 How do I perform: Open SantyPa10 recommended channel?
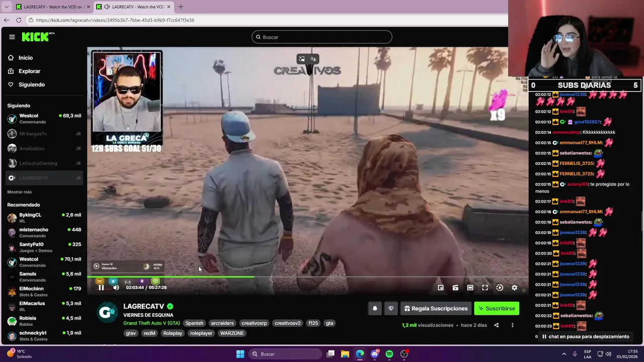tap(44, 247)
